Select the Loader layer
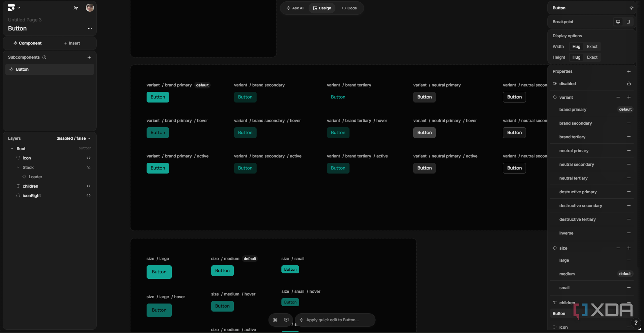 35,177
